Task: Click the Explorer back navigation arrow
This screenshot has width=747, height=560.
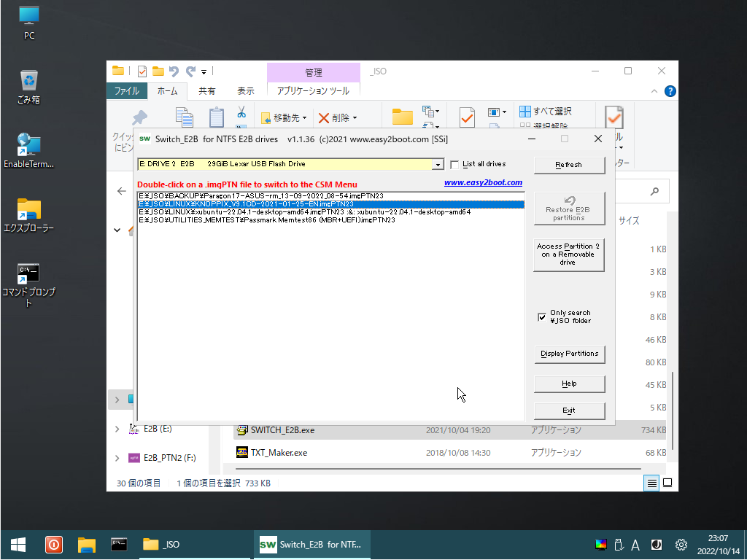Action: 122,192
